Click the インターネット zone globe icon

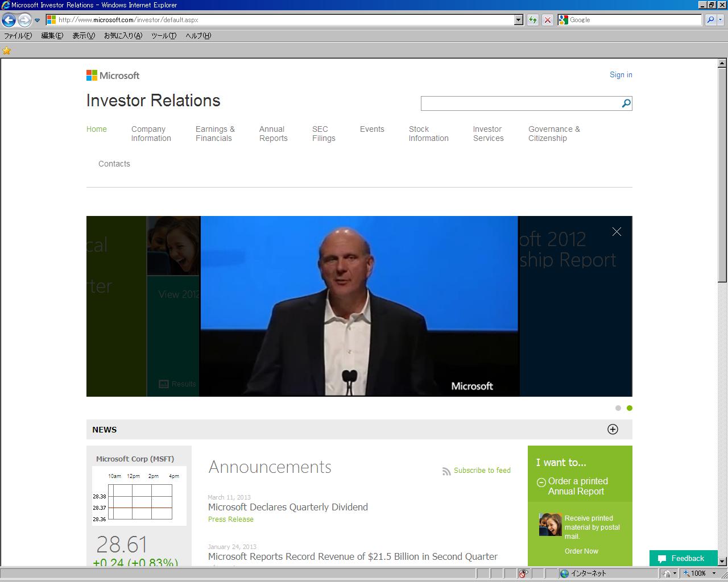[x=564, y=573]
